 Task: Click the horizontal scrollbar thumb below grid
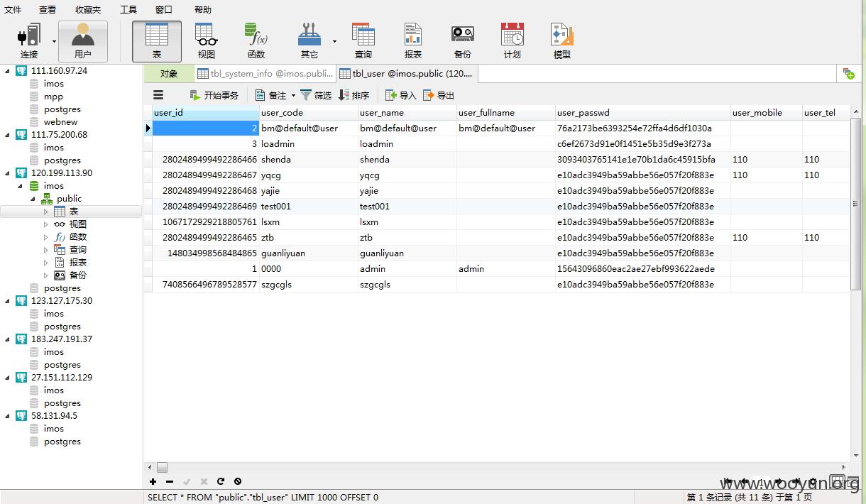(162, 467)
